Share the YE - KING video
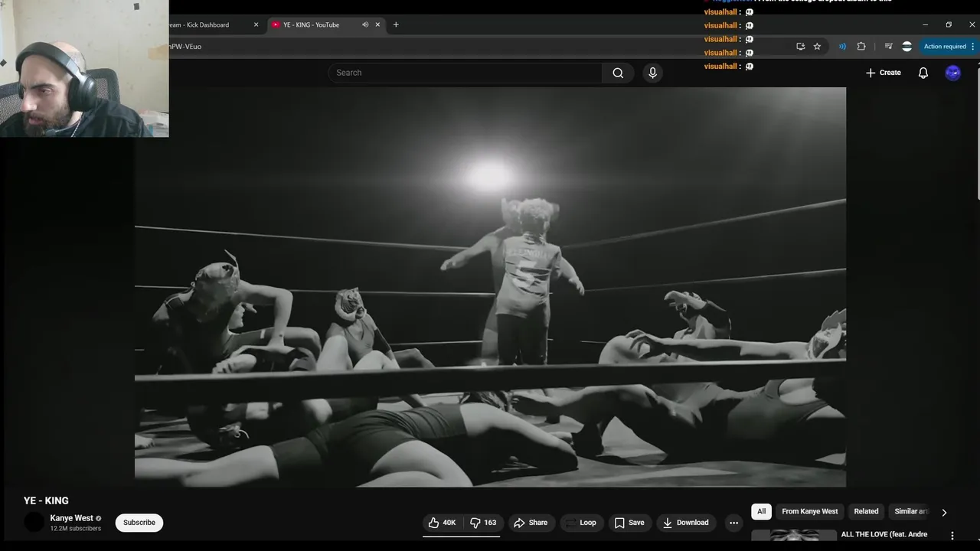 531,523
